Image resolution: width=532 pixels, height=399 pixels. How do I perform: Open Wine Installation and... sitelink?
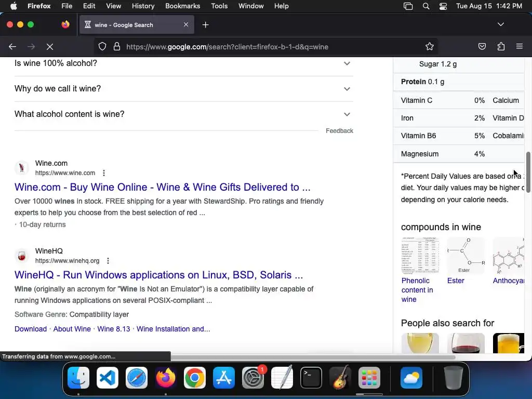[x=173, y=329]
